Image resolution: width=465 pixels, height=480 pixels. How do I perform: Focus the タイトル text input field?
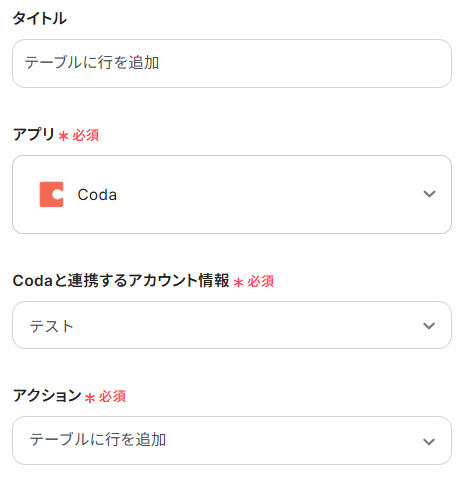[x=232, y=63]
